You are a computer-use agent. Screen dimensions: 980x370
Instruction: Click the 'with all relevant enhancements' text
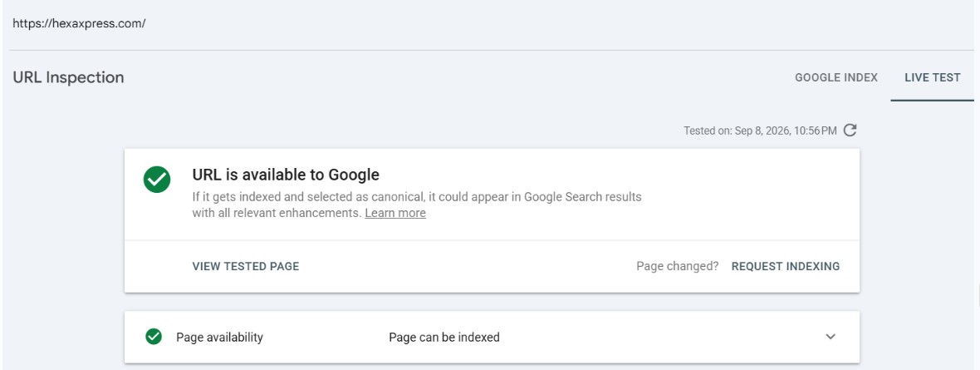pos(277,213)
